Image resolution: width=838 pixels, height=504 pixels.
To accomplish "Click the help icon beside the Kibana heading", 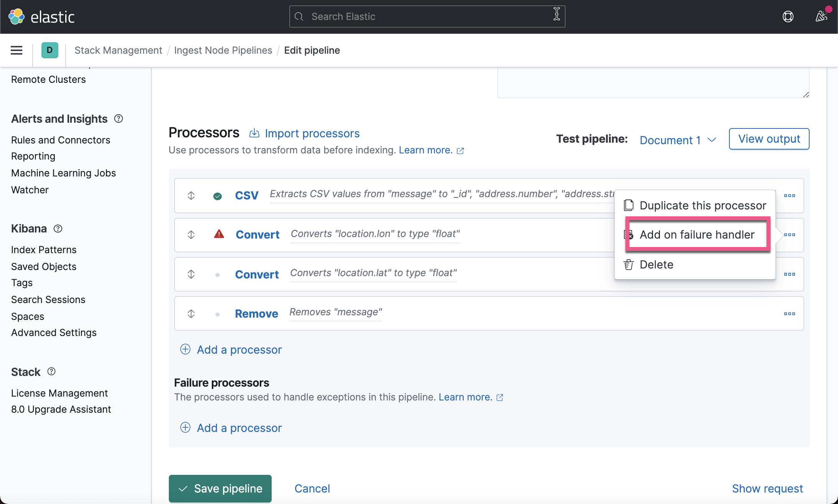I will pyautogui.click(x=58, y=229).
